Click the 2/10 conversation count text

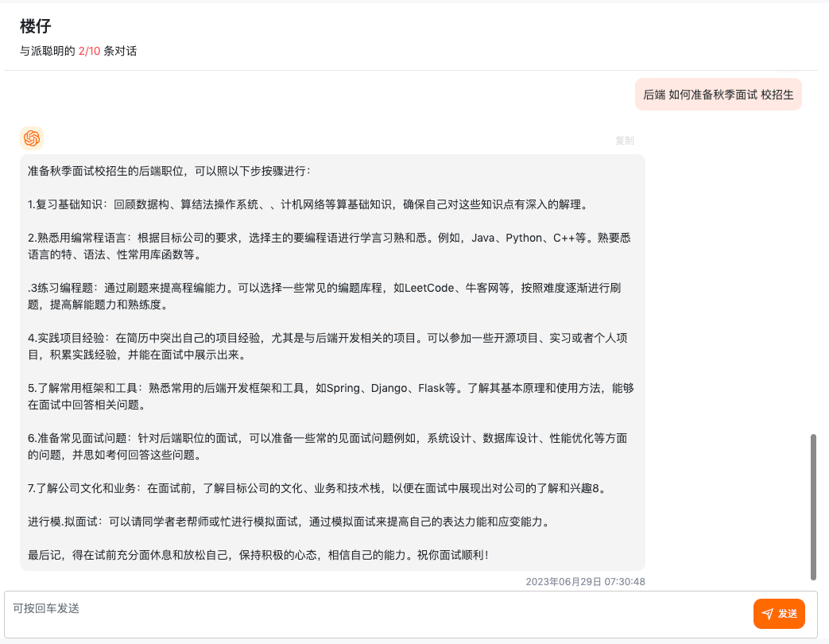[x=89, y=52]
